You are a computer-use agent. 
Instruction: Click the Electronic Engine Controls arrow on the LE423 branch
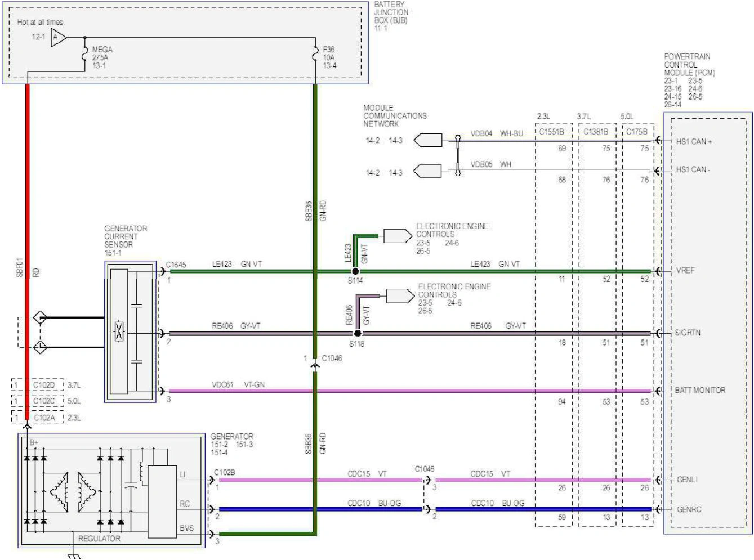pyautogui.click(x=398, y=236)
